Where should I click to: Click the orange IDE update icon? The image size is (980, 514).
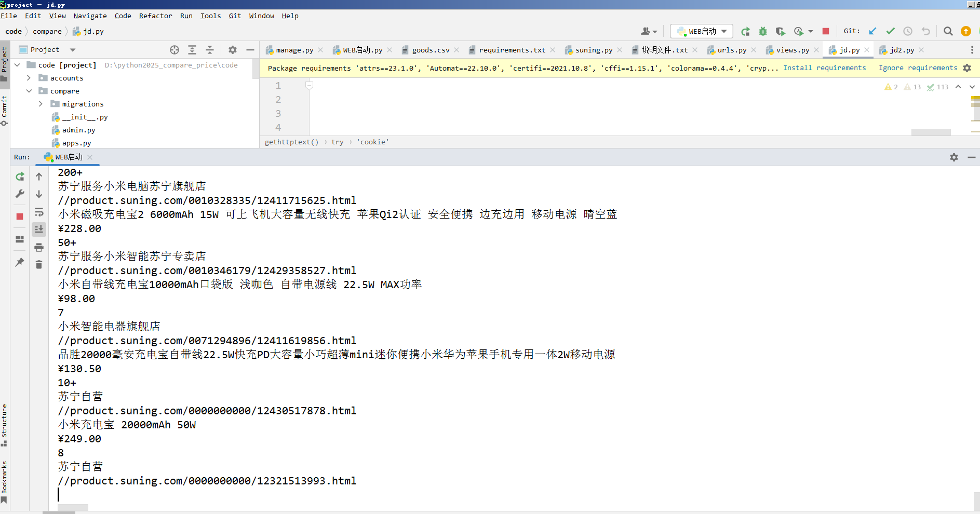coord(966,31)
